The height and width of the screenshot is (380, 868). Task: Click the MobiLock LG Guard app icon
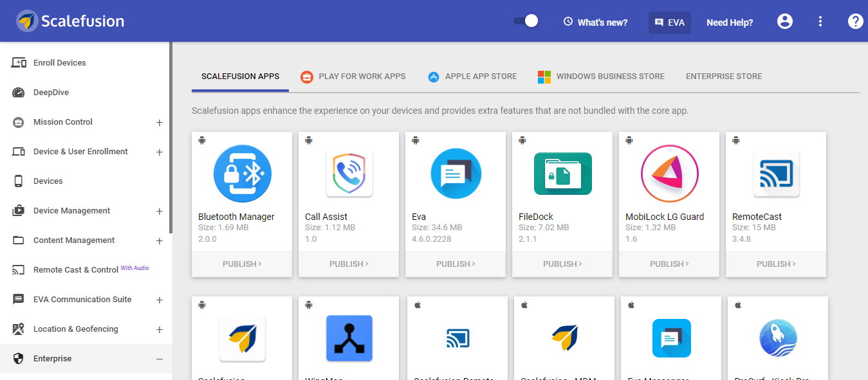point(670,174)
